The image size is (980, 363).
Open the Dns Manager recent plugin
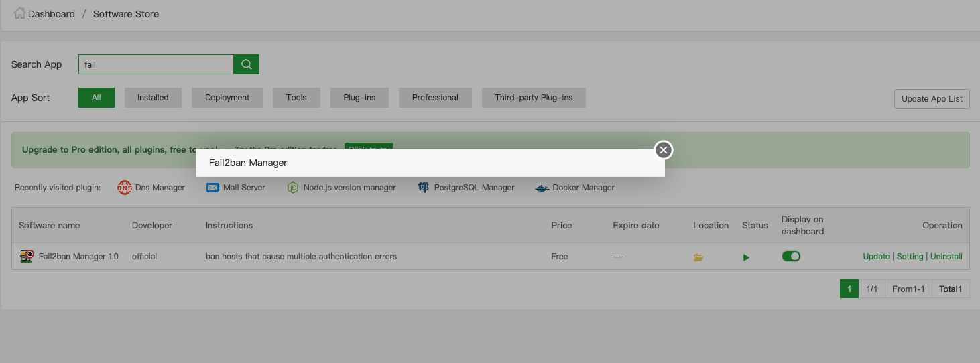160,188
